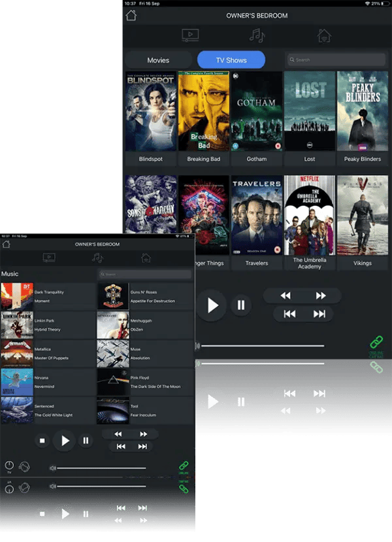Pause playback on the TV Shows screen

(x=240, y=305)
